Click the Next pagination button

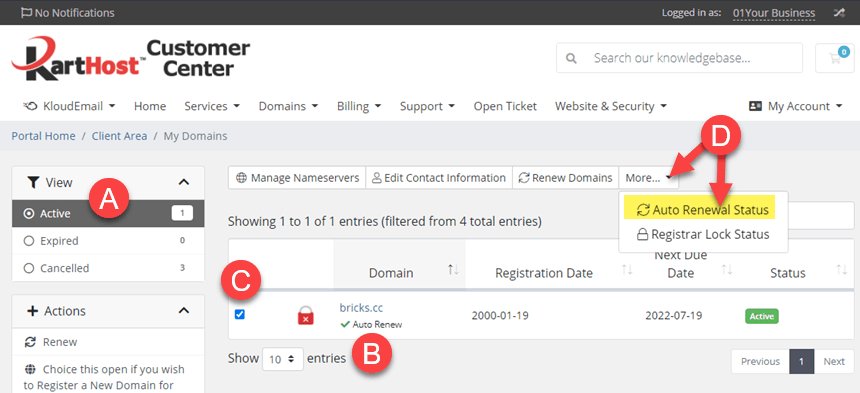pos(834,361)
